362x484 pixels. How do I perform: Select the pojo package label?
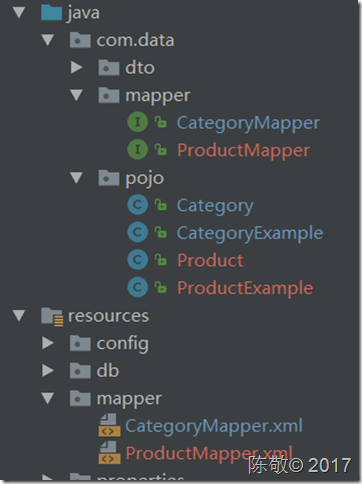point(145,179)
